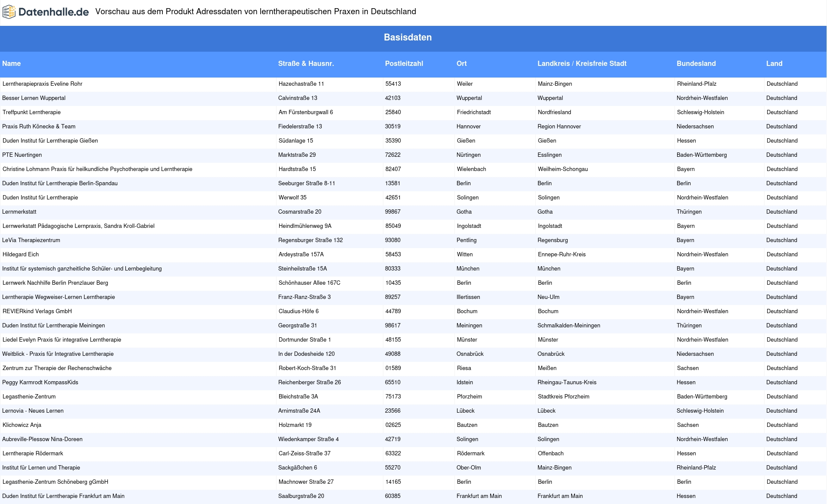Select the Stadtkreis Pforzheim district cell
The image size is (827, 504).
point(563,397)
